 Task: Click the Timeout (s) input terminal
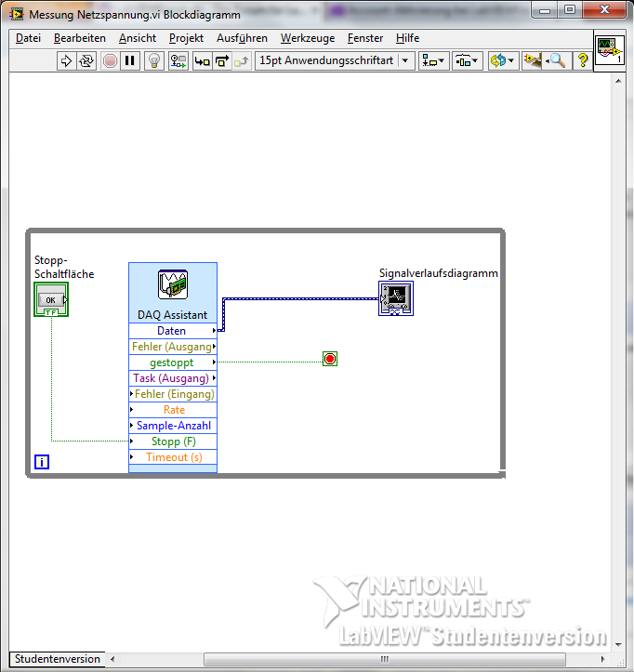pos(173,457)
